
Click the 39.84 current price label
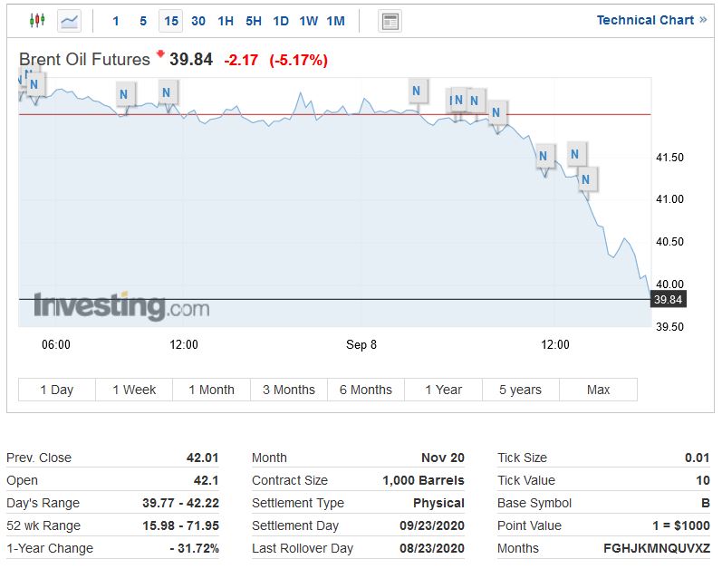coord(669,299)
